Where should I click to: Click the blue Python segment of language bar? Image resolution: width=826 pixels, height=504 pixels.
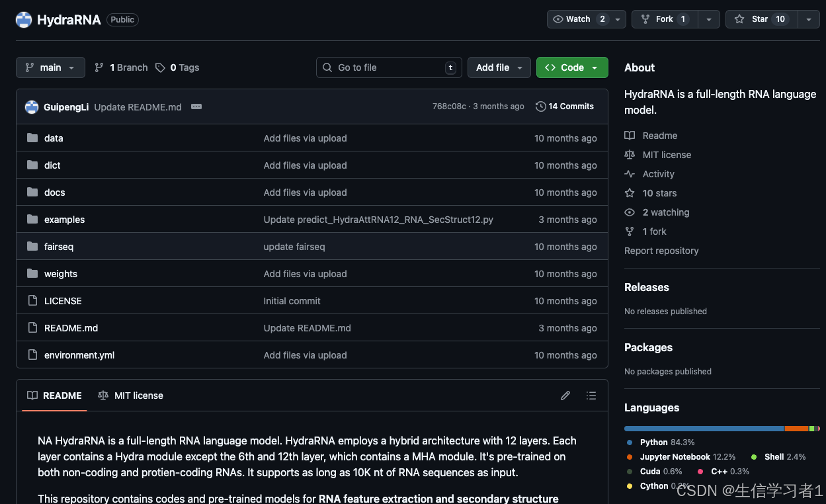pos(704,429)
